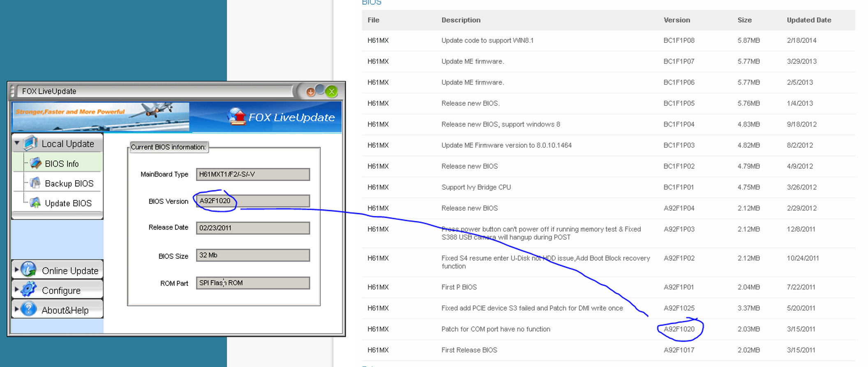The height and width of the screenshot is (367, 868).
Task: Click the 5.87MB size value
Action: point(748,40)
